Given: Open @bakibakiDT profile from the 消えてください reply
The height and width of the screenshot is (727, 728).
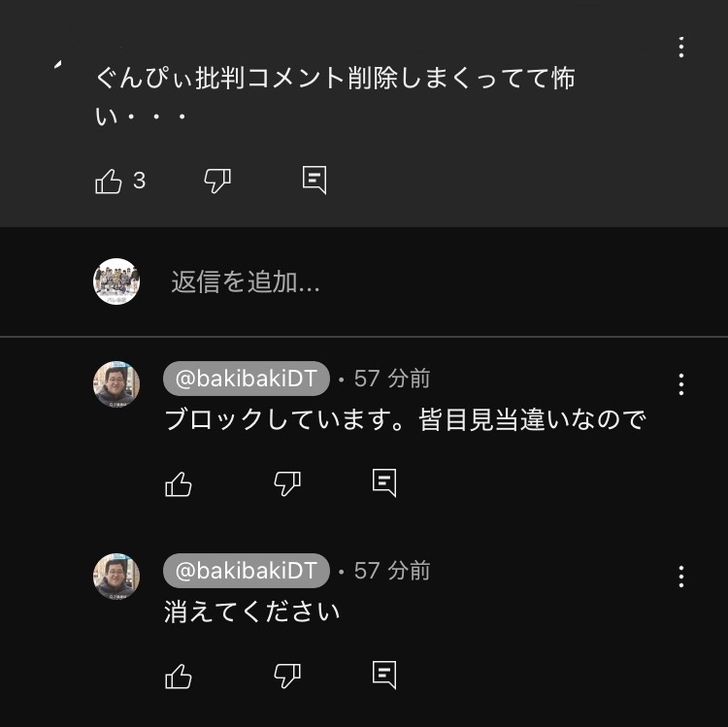Looking at the screenshot, I should click(x=247, y=571).
